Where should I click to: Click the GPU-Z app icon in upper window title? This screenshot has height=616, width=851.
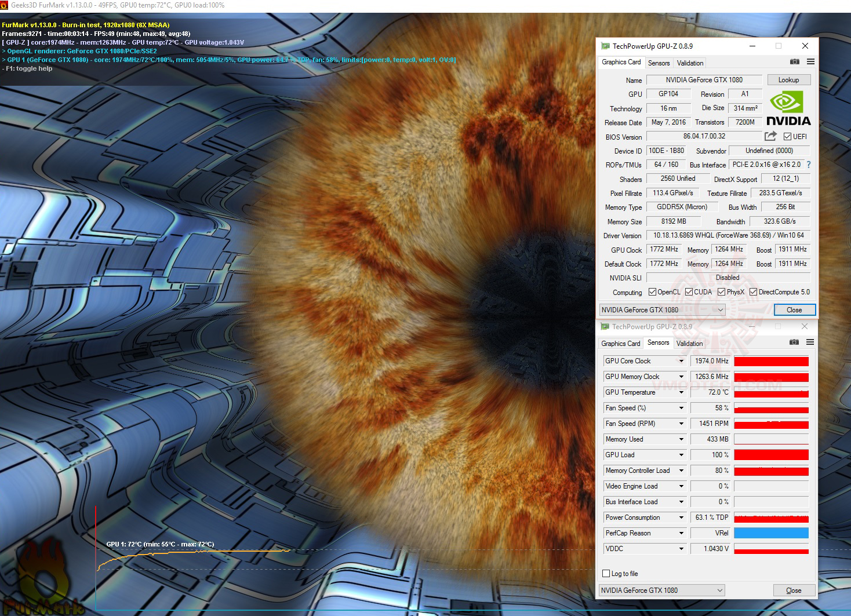[x=605, y=46]
